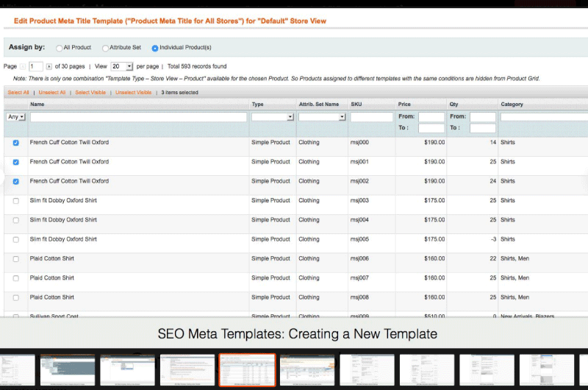Click the Unselect All link
The width and height of the screenshot is (588, 390).
point(52,92)
